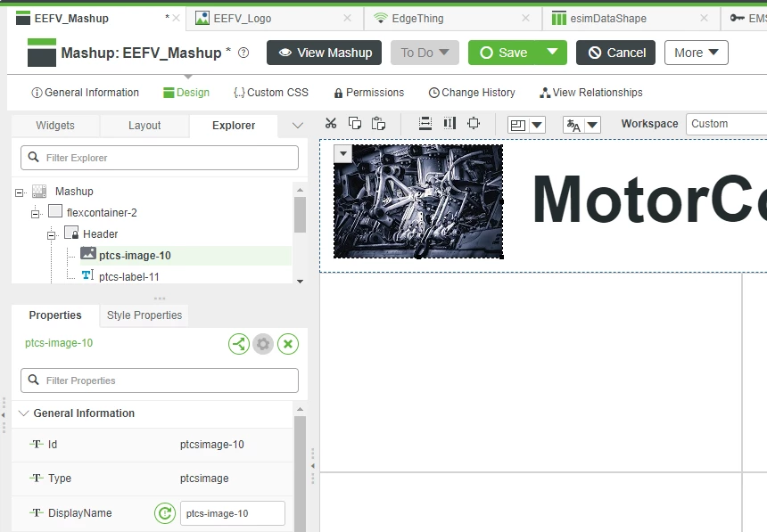Open binding options for ptcs-image-10

point(238,344)
